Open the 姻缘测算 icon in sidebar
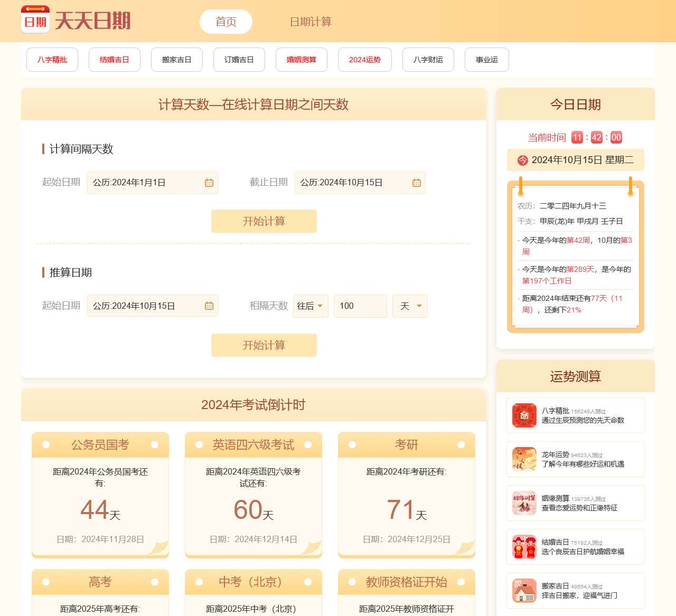 523,503
